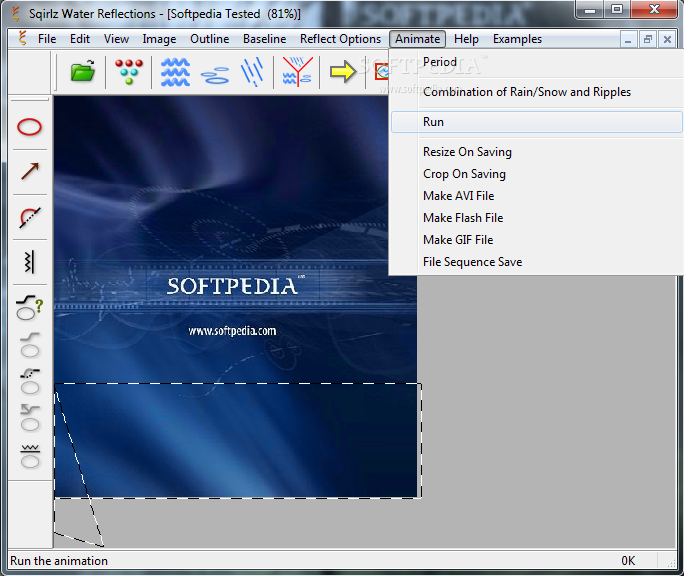Open the Image menu
The width and height of the screenshot is (684, 576).
click(159, 39)
